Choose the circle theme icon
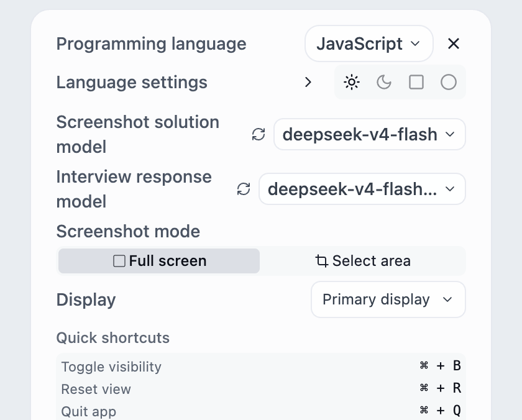The height and width of the screenshot is (420, 522). 449,82
